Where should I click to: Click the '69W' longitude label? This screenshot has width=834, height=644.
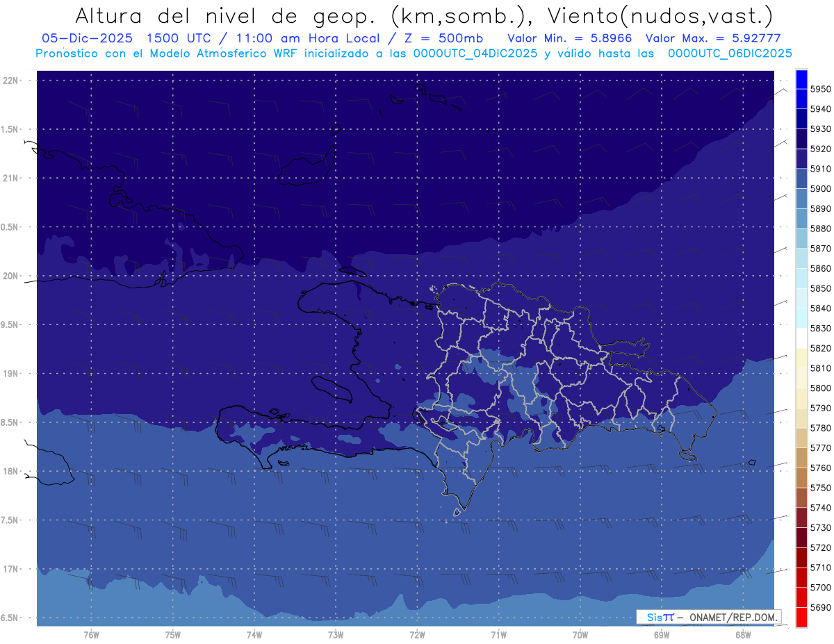662,634
